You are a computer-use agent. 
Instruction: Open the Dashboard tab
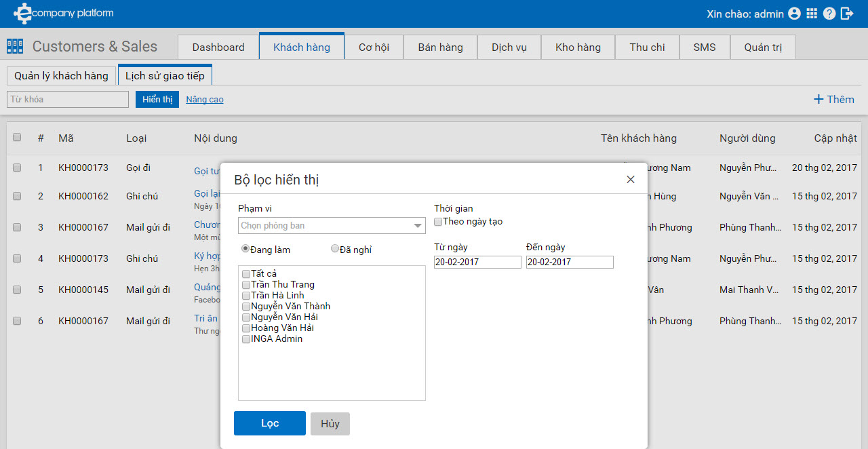pyautogui.click(x=218, y=47)
